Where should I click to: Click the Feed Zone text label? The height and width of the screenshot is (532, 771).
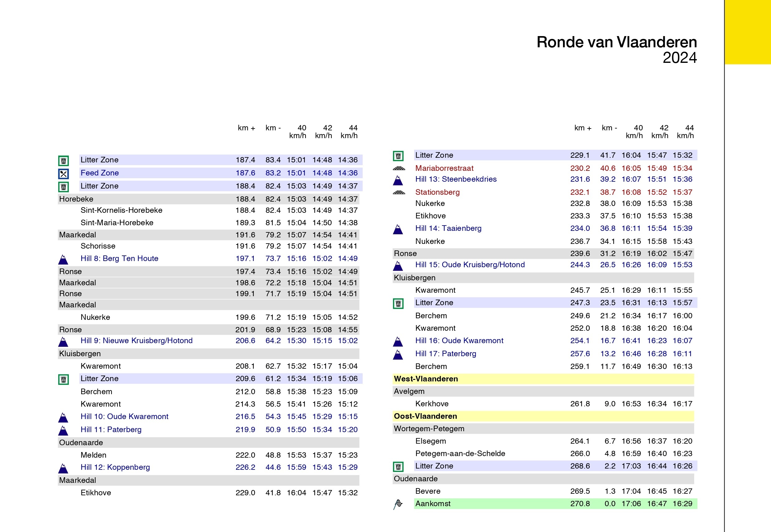pos(99,173)
